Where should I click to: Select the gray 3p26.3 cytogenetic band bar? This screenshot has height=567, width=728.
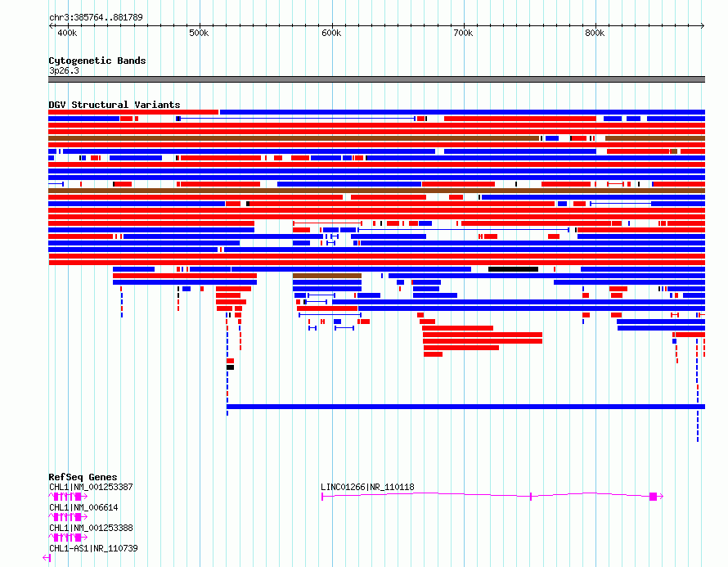(376, 79)
